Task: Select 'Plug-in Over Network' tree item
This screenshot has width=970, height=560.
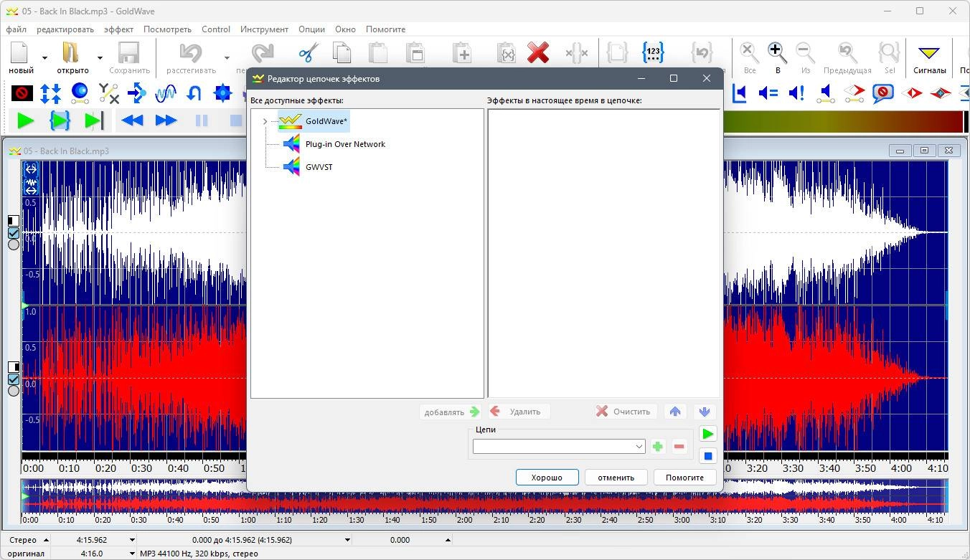Action: click(x=345, y=144)
